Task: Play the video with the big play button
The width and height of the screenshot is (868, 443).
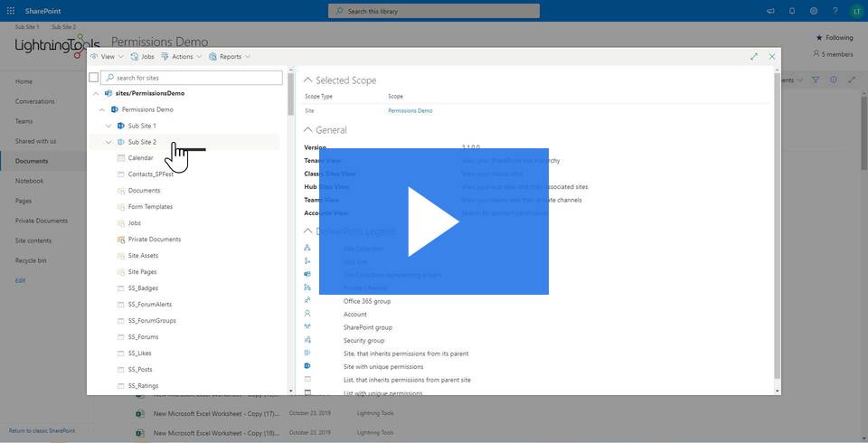Action: tap(433, 221)
